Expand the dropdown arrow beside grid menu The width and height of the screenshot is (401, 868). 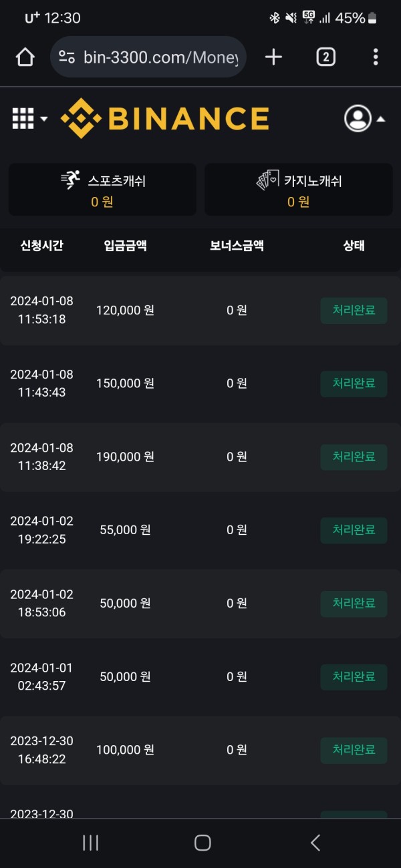click(44, 120)
